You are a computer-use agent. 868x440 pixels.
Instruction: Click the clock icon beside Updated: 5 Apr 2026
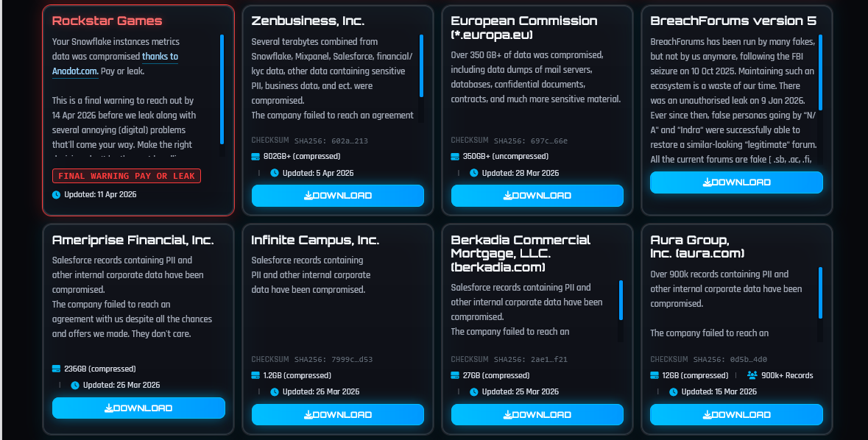[x=275, y=173]
